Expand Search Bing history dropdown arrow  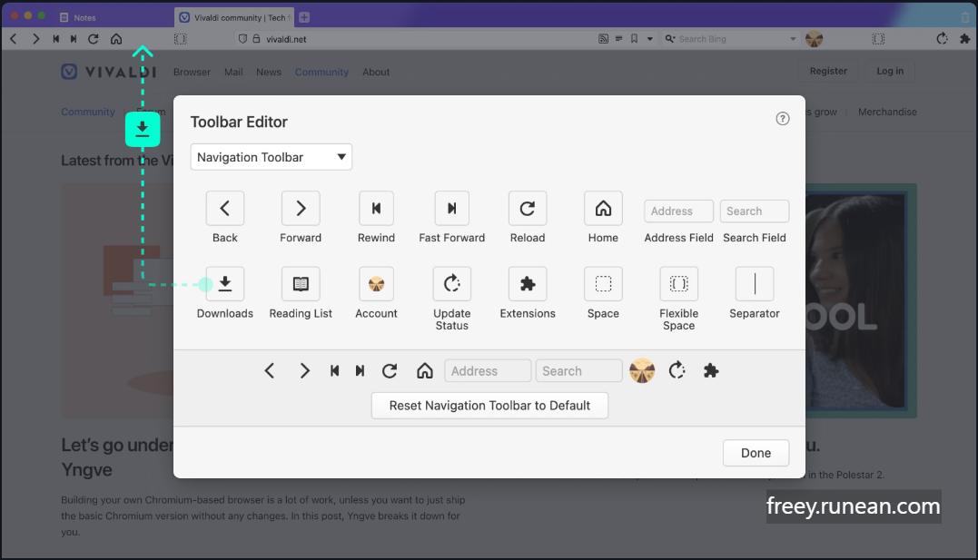tap(793, 39)
